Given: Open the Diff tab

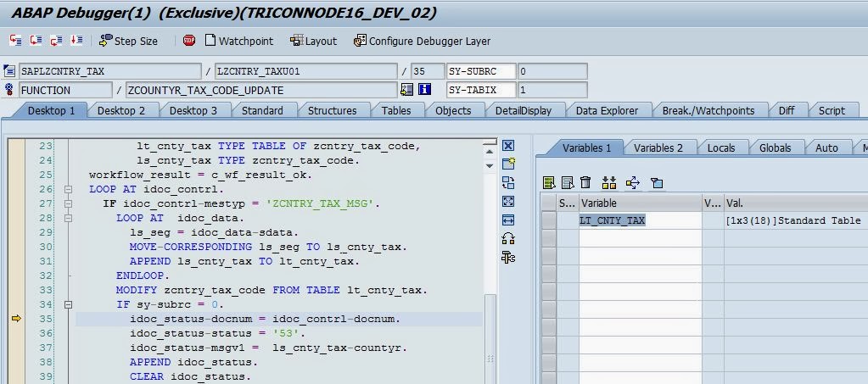Looking at the screenshot, I should point(787,111).
